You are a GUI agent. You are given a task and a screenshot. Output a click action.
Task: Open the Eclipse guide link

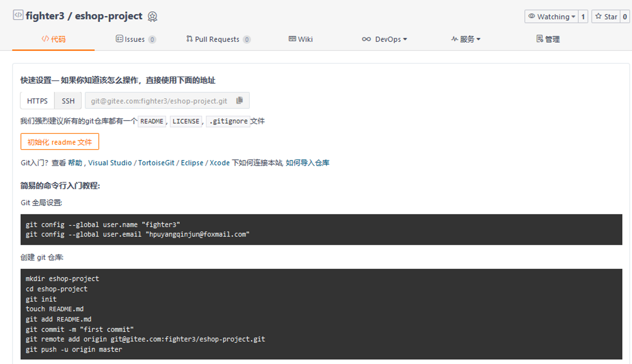coord(192,163)
